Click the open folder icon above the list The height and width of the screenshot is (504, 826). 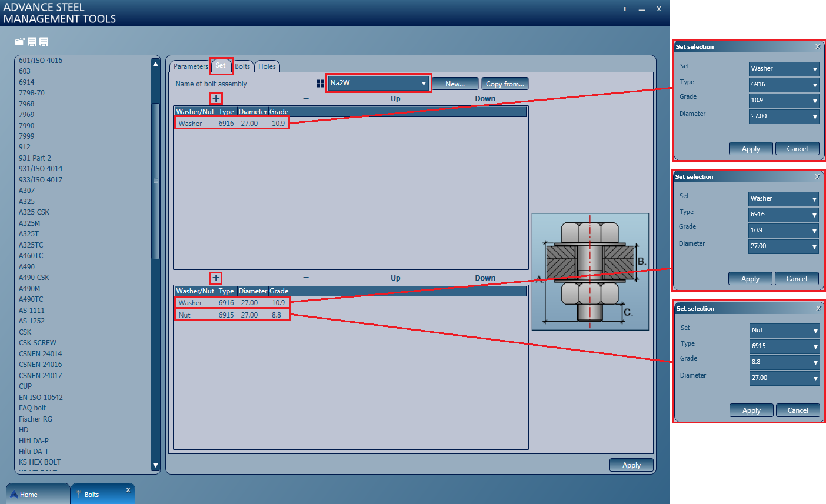coord(19,42)
